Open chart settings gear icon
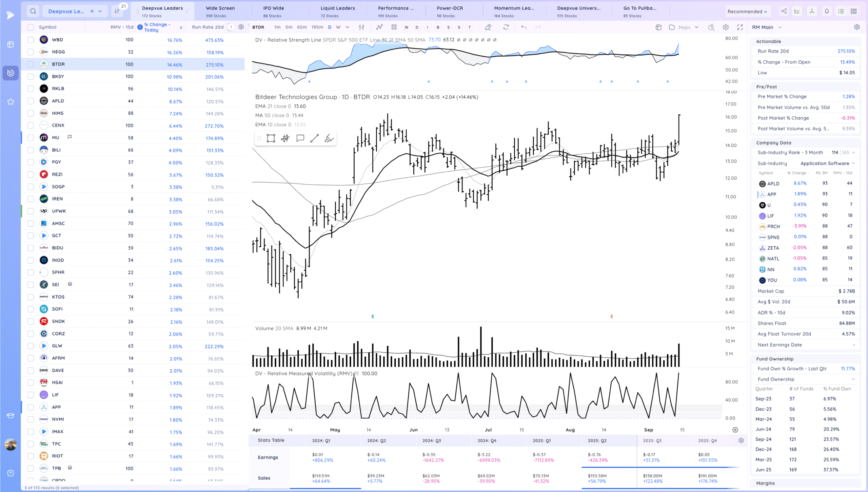 tap(726, 27)
